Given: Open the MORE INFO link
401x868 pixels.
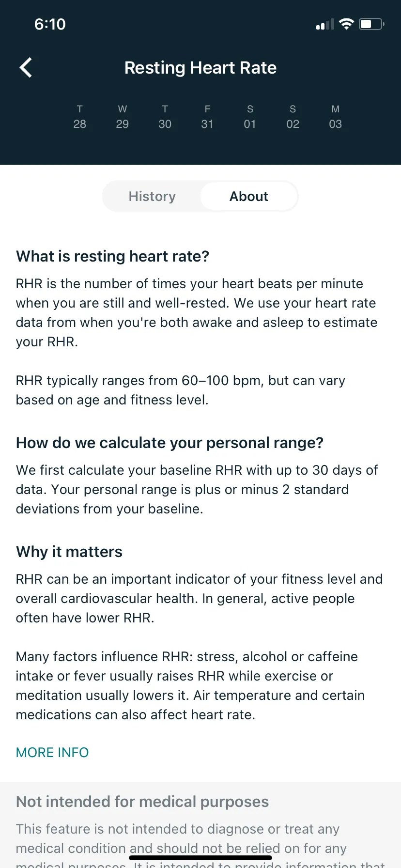Looking at the screenshot, I should pyautogui.click(x=52, y=752).
